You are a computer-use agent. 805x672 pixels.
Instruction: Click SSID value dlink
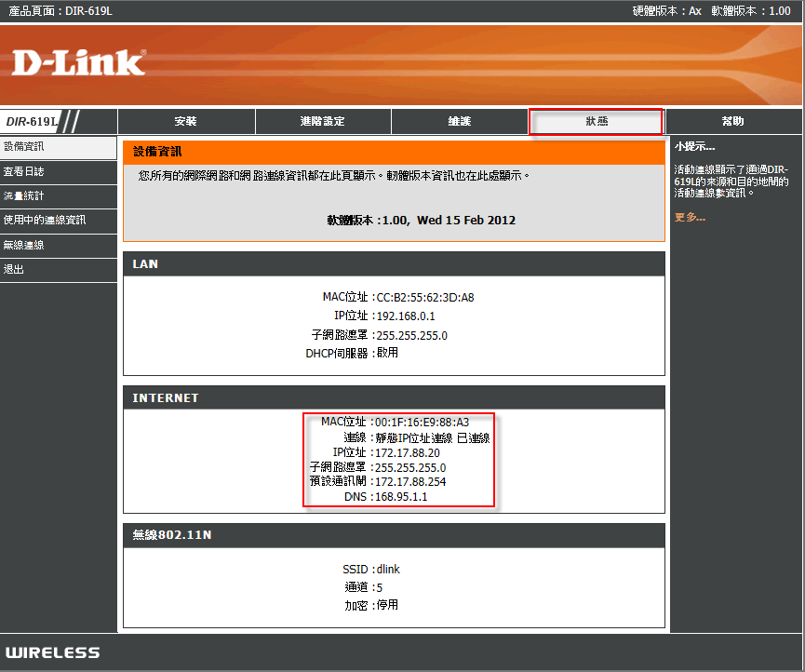point(388,570)
